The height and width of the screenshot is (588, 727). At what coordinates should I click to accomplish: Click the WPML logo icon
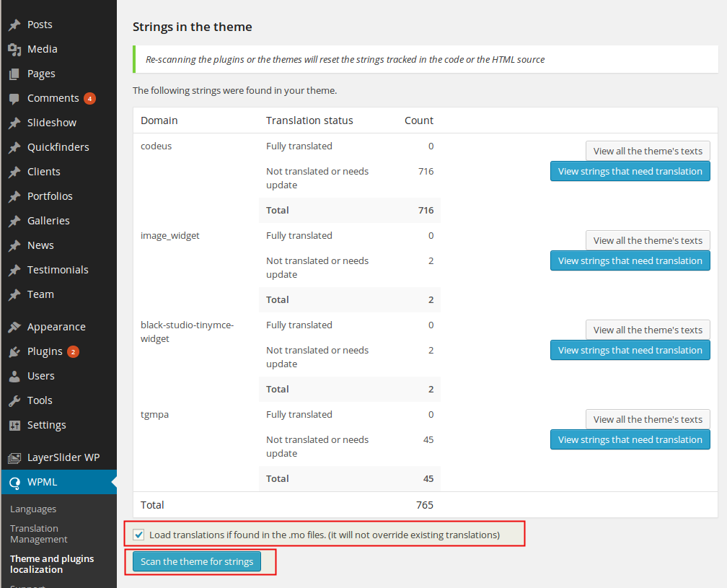click(14, 483)
